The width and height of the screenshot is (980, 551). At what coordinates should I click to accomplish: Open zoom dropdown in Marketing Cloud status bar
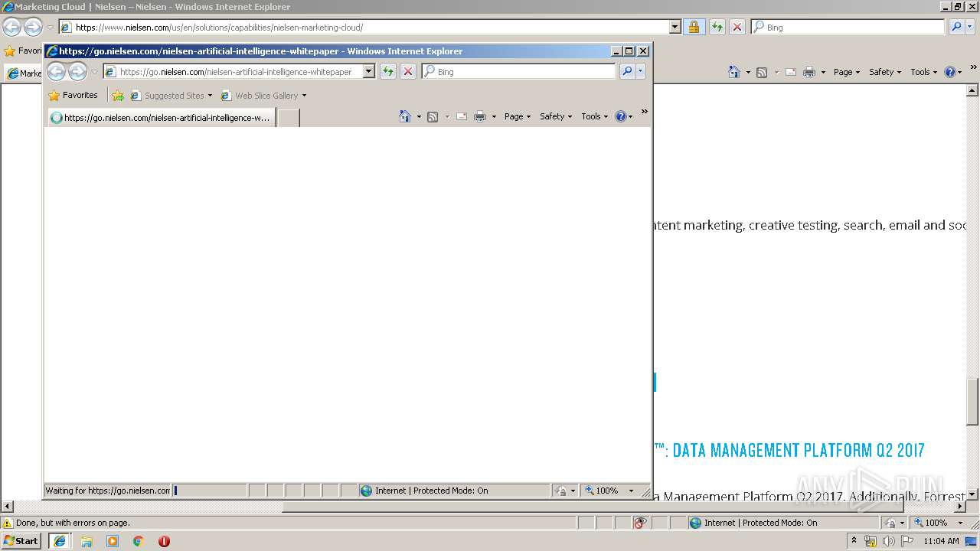click(x=961, y=523)
